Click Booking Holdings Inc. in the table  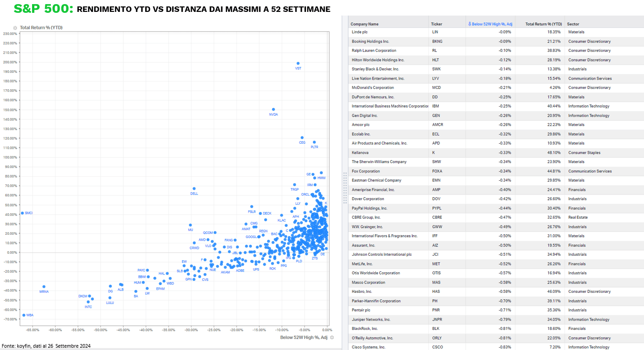[370, 42]
